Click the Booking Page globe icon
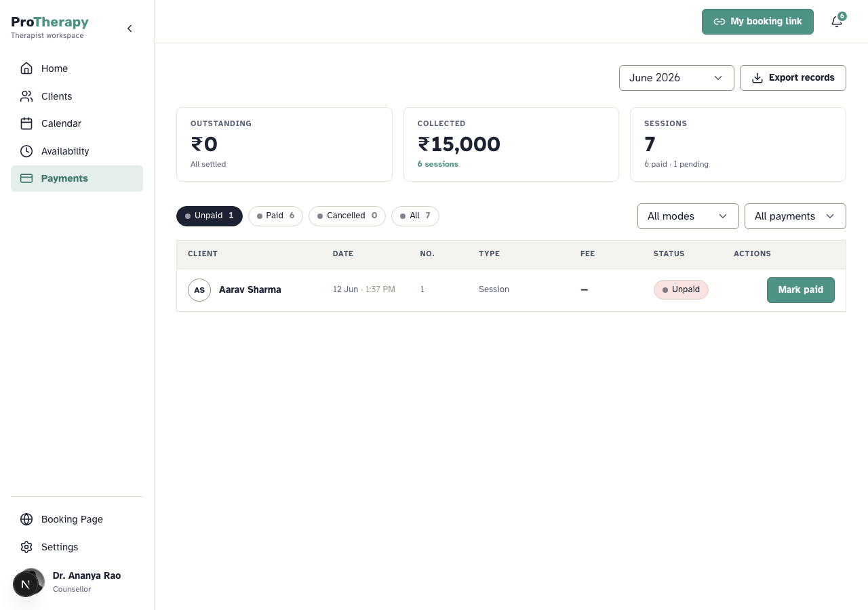 [x=26, y=519]
